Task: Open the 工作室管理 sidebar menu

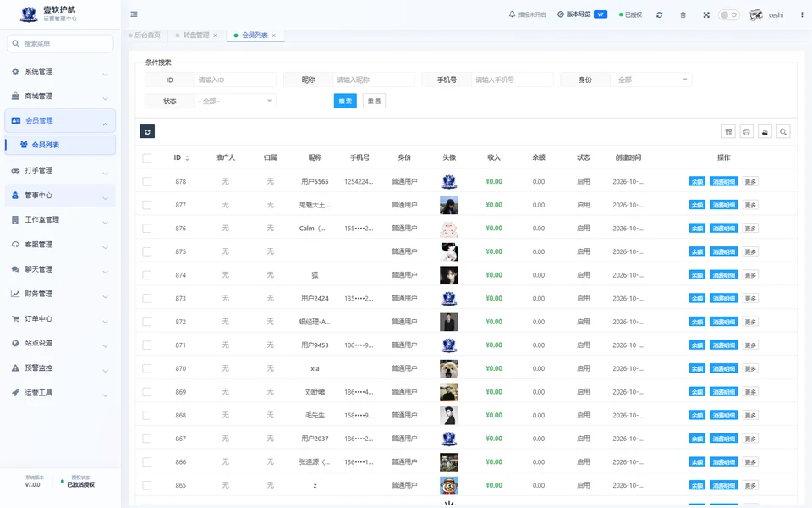Action: point(60,220)
